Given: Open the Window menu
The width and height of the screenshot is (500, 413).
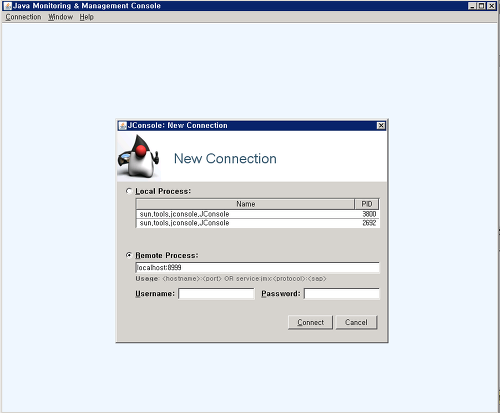Looking at the screenshot, I should click(x=60, y=17).
